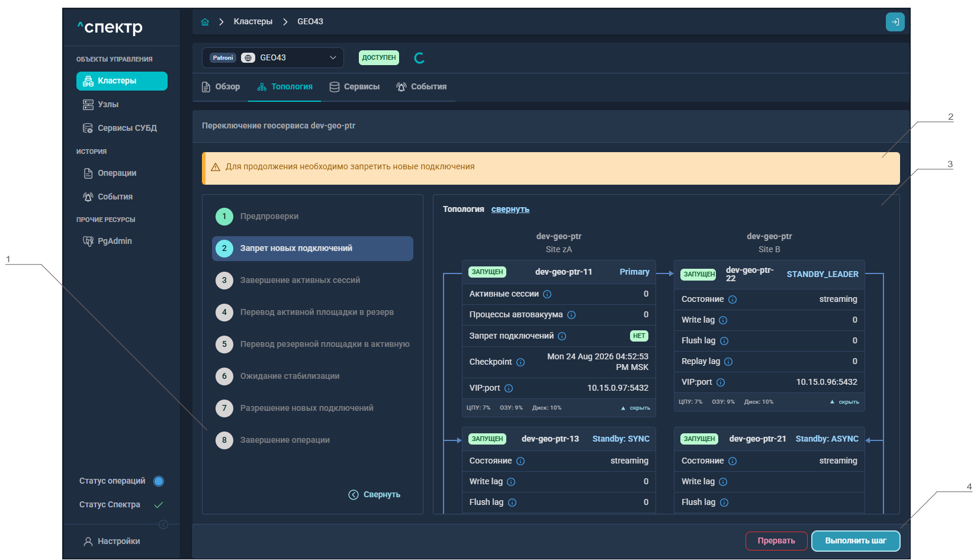Collapse the steps panel via Свернуть
This screenshot has height=560, width=980.
point(374,495)
